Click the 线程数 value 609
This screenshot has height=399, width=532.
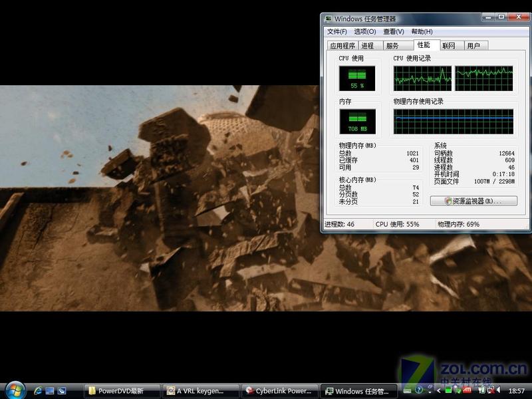click(509, 160)
